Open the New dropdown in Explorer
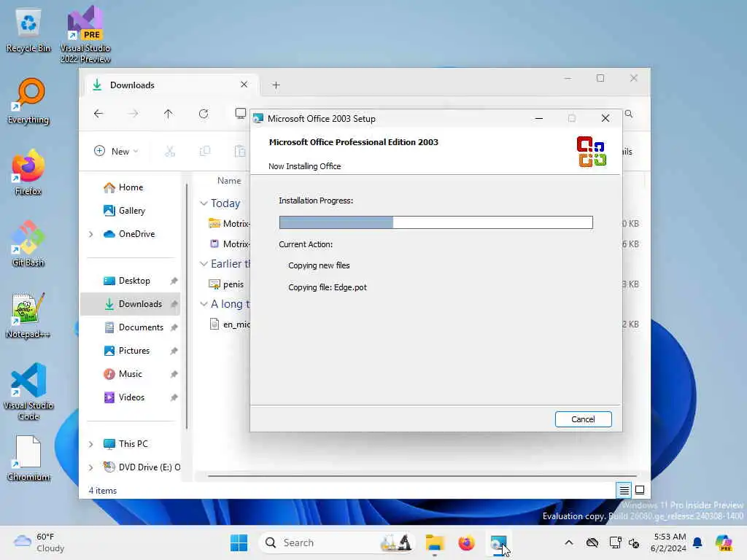This screenshot has height=560, width=747. [116, 152]
